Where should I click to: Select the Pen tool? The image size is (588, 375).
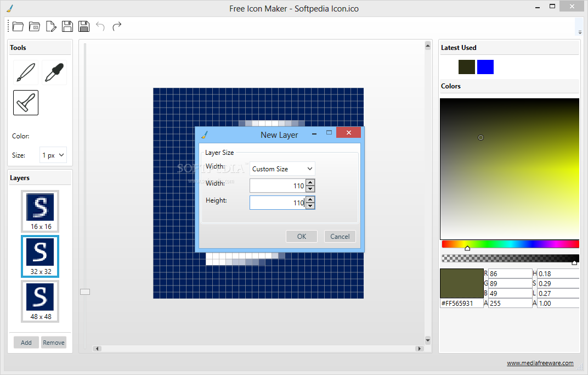click(x=25, y=72)
